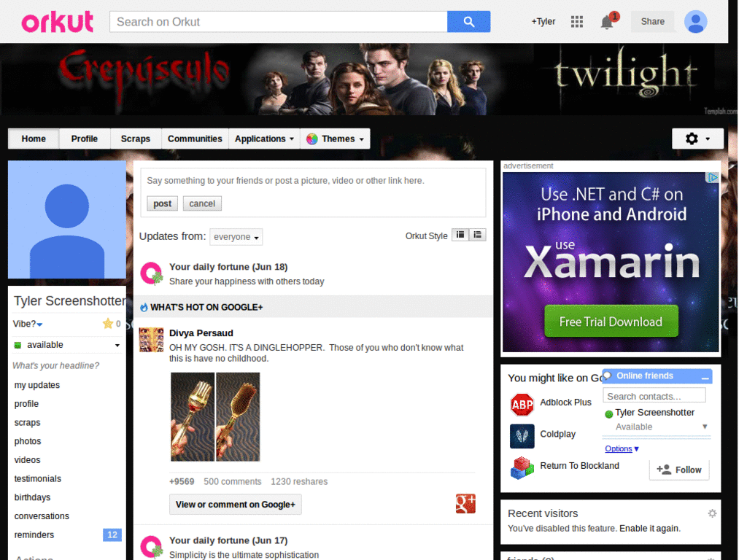Click Divya Persaud's avatar thumbnail
The height and width of the screenshot is (560, 747).
pyautogui.click(x=151, y=340)
